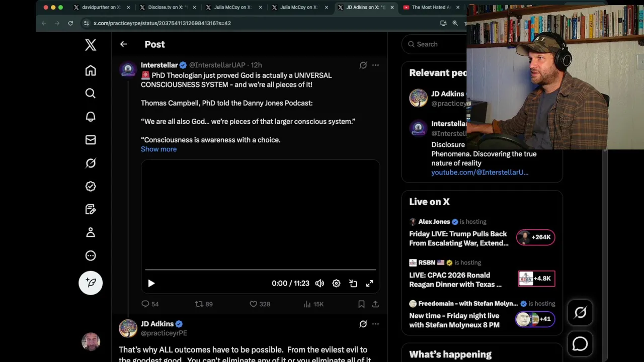Open Articles compose icon in sidebar
Viewport: 644px width, 362px height.
(91, 209)
